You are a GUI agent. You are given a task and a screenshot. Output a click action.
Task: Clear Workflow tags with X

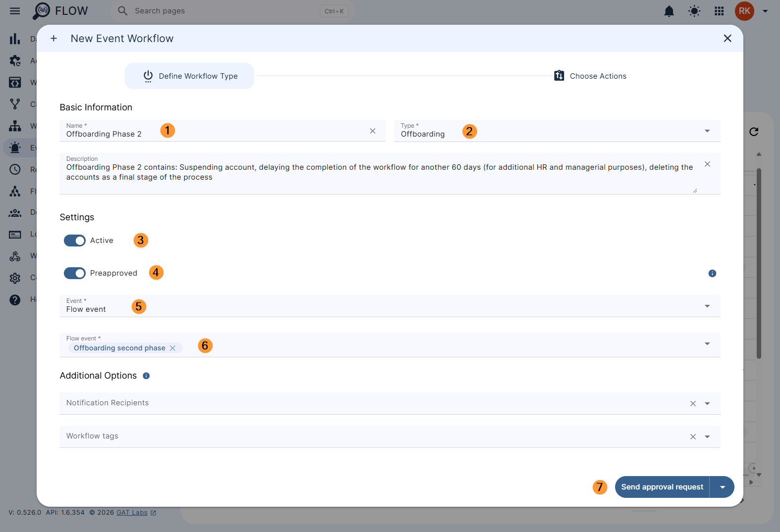pyautogui.click(x=693, y=436)
